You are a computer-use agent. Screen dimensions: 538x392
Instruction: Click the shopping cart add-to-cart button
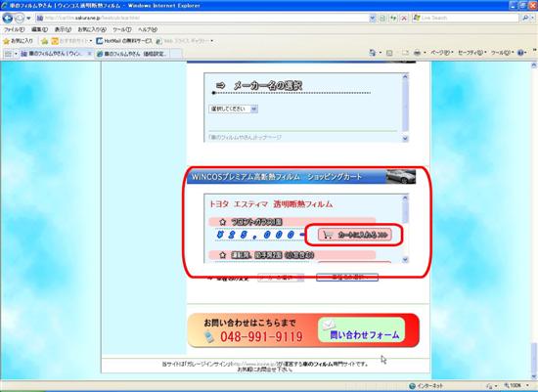click(x=355, y=235)
